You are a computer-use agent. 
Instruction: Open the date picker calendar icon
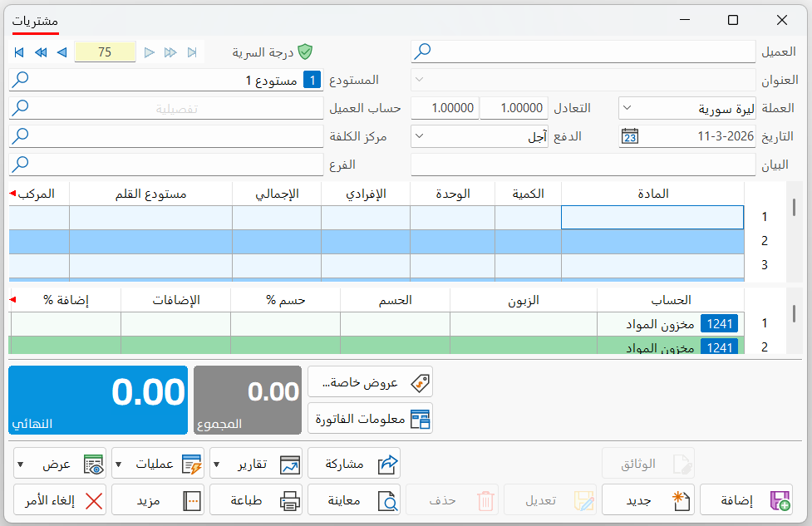(630, 136)
